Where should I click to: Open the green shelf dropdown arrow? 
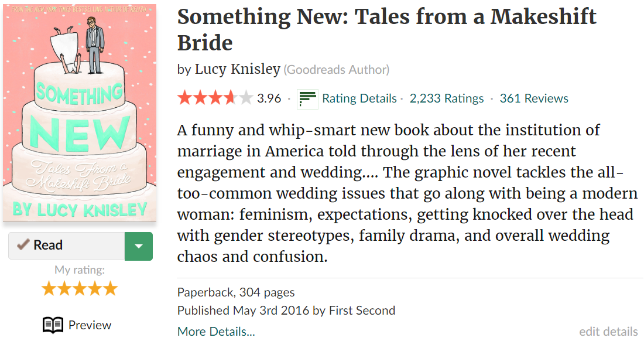139,245
